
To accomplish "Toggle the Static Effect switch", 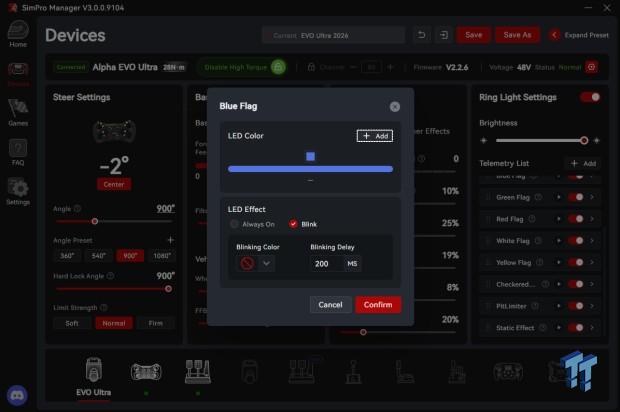I will click(x=576, y=327).
